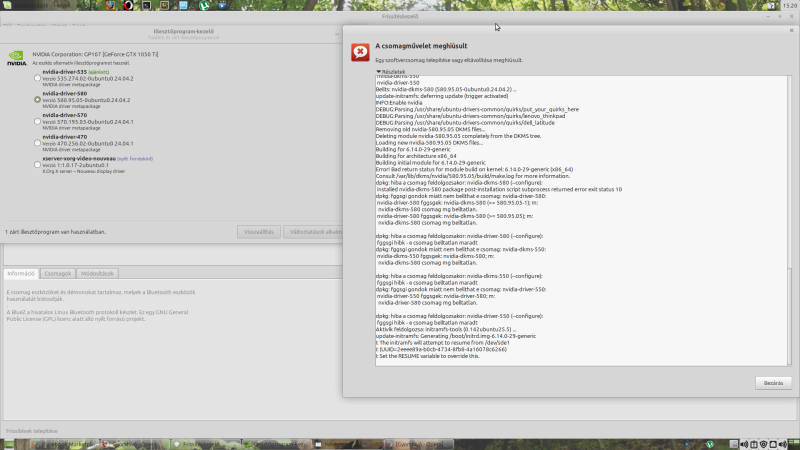
Task: Click the volume icon next to the workspace switcher
Action: [783, 444]
